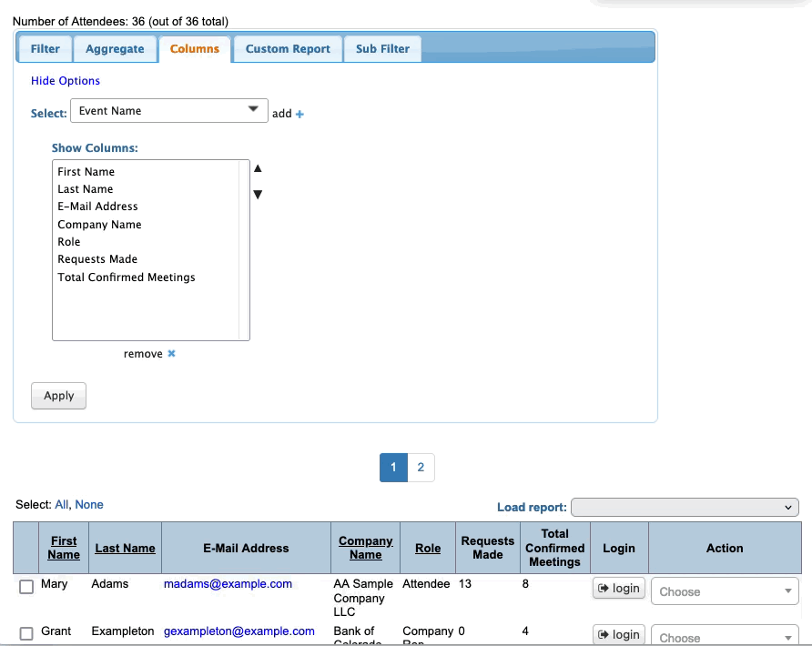Image resolution: width=812 pixels, height=646 pixels.
Task: Open the Event Name select dropdown
Action: pos(168,111)
